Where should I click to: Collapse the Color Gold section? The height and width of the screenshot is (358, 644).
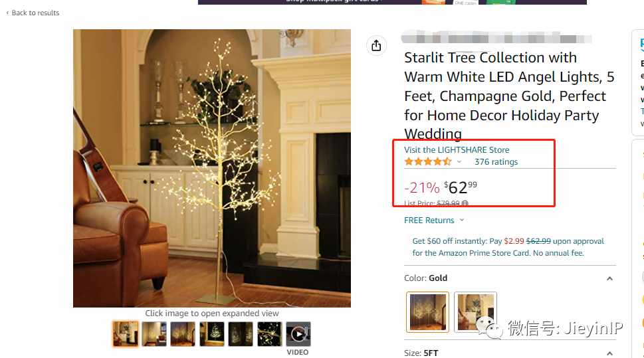tap(609, 278)
